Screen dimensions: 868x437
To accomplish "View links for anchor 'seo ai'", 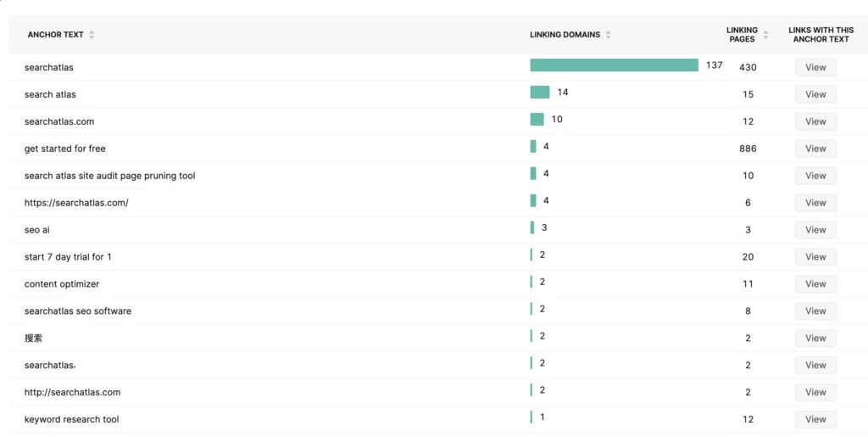I will pyautogui.click(x=815, y=230).
